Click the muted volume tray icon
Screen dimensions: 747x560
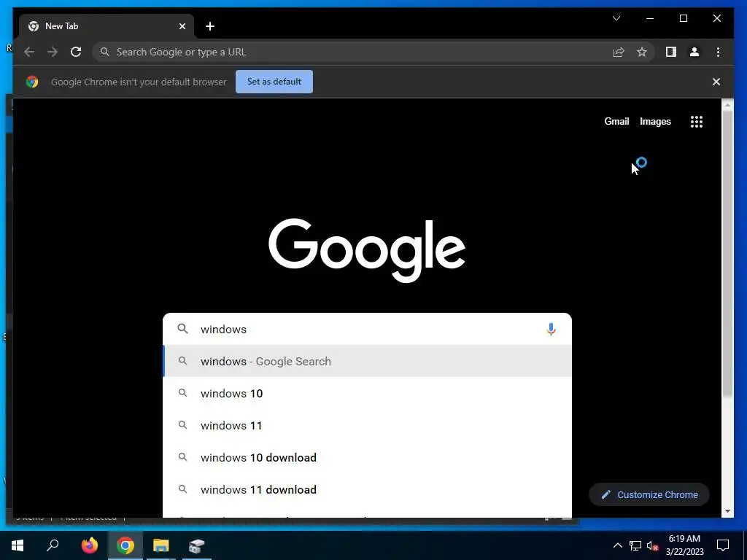tap(652, 545)
